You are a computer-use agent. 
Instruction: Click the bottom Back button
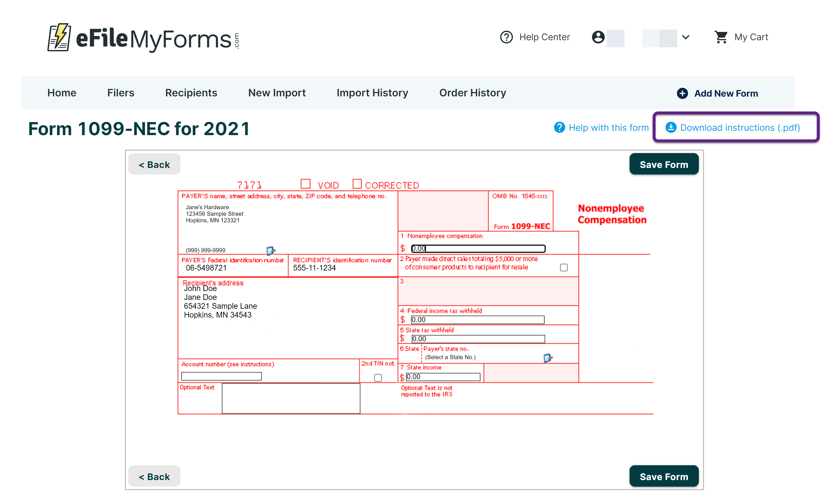[x=154, y=476]
